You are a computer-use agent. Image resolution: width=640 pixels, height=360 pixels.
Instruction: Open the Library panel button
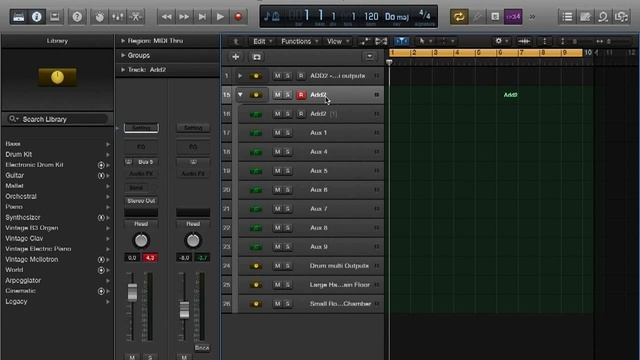point(19,17)
